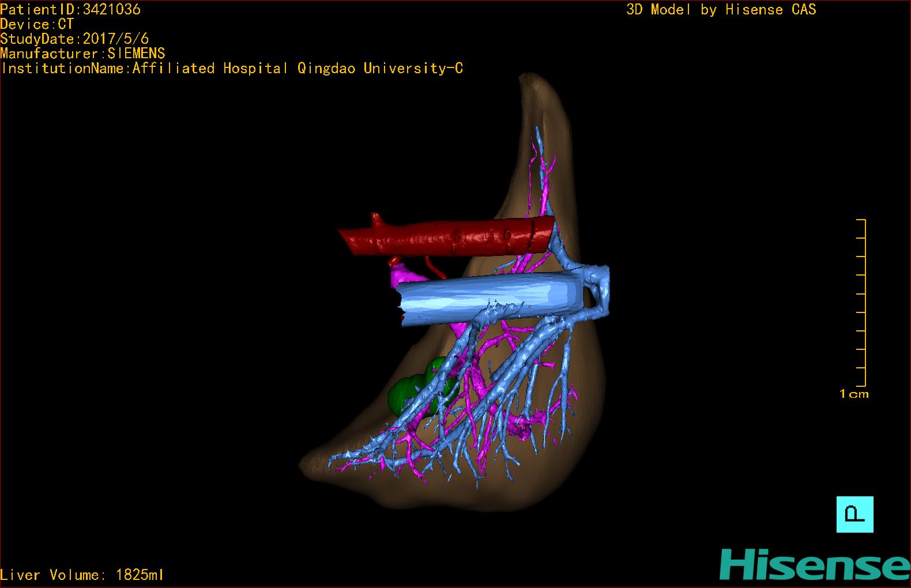The width and height of the screenshot is (911, 588).
Task: Click the cyan orientation marker icon
Action: [x=854, y=514]
